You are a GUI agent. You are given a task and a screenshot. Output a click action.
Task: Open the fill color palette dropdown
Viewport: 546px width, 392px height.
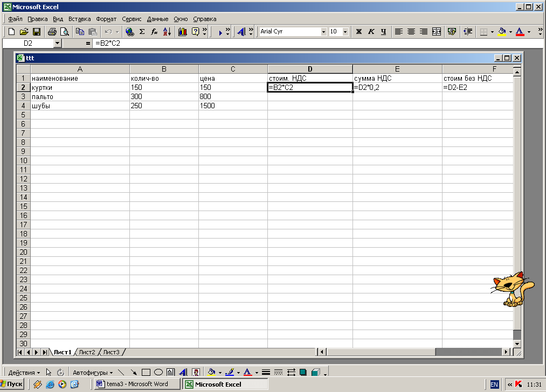pyautogui.click(x=510, y=32)
